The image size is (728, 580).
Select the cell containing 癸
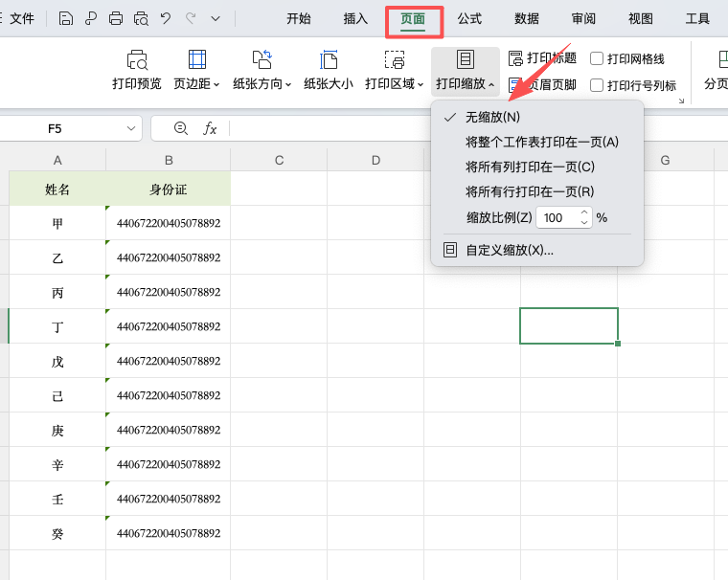pos(57,533)
